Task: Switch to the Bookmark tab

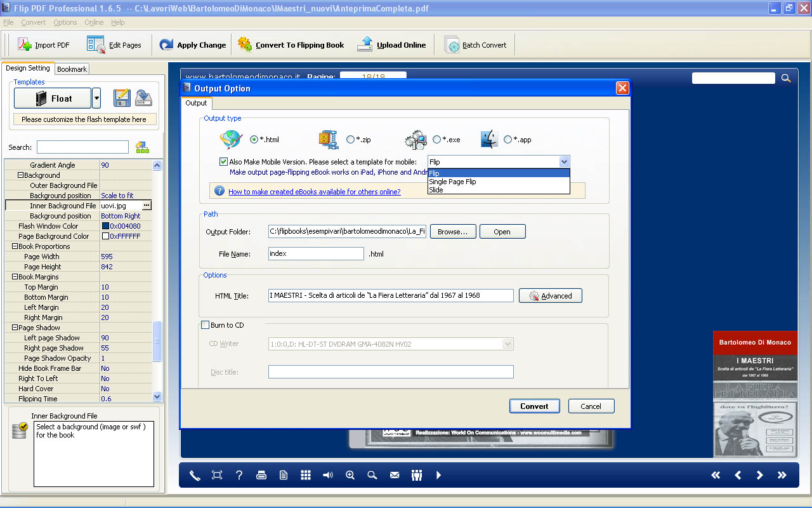Action: pos(72,69)
